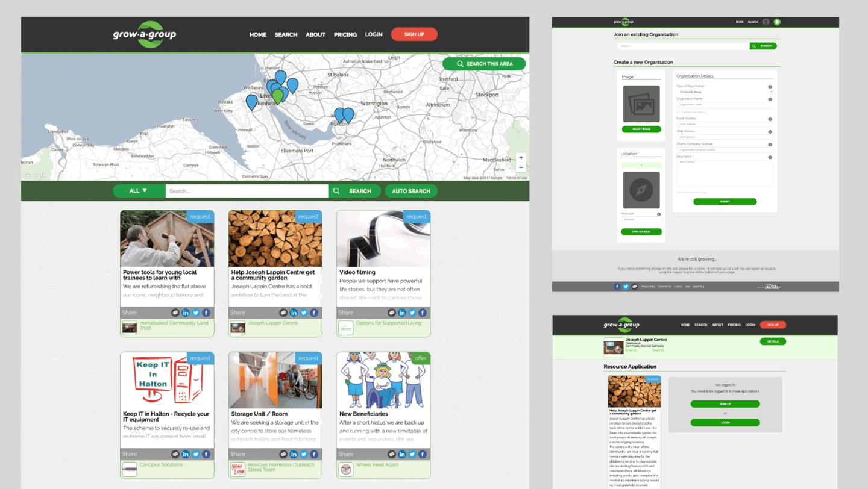Share community garden card on LinkedIn
The image size is (868, 489).
click(x=294, y=313)
